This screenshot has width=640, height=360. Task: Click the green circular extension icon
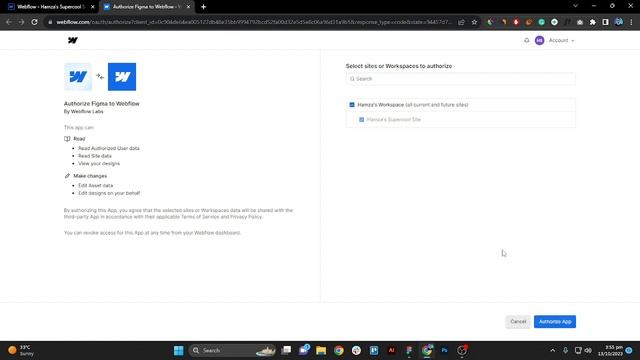coord(542,22)
